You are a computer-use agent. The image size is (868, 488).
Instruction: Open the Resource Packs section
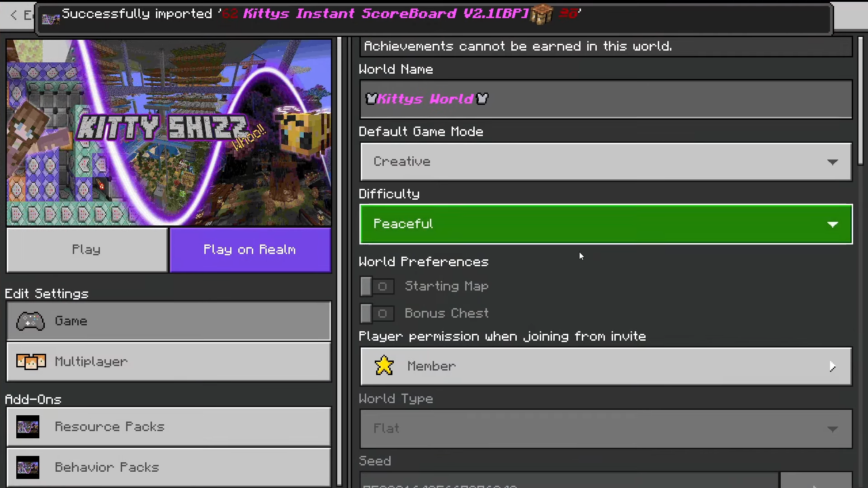[169, 427]
